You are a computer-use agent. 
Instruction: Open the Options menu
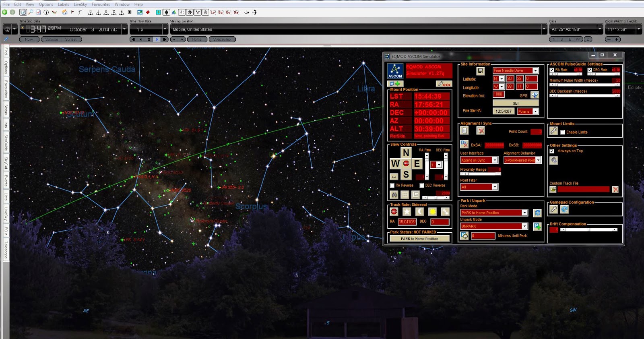click(46, 4)
